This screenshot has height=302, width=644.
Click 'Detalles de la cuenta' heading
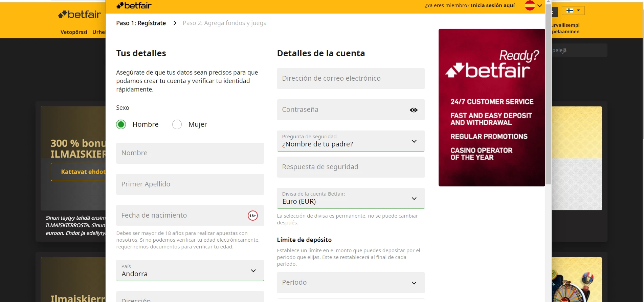[321, 53]
